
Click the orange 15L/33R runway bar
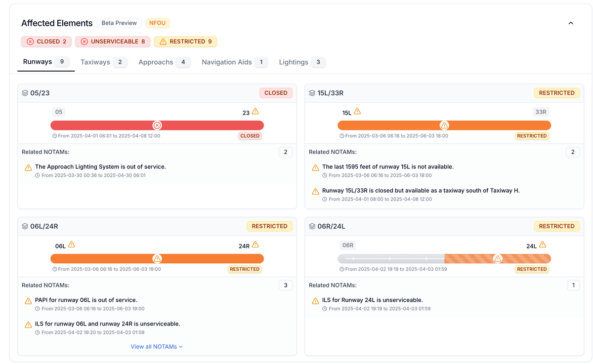(x=444, y=125)
